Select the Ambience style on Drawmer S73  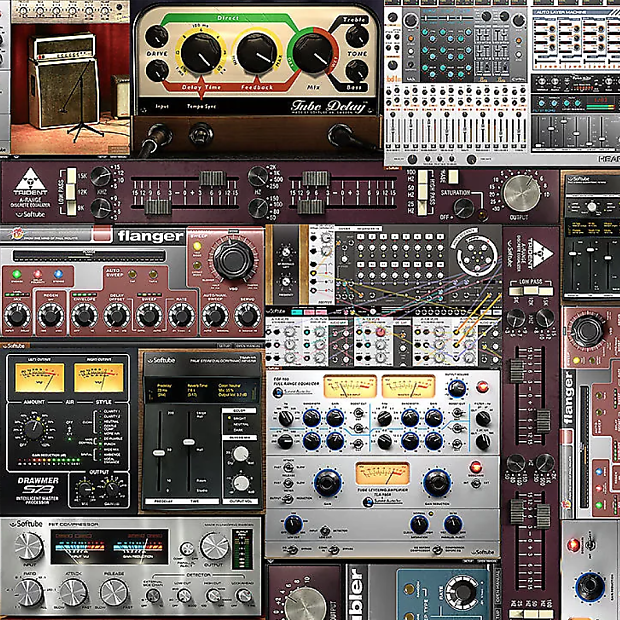pyautogui.click(x=112, y=455)
